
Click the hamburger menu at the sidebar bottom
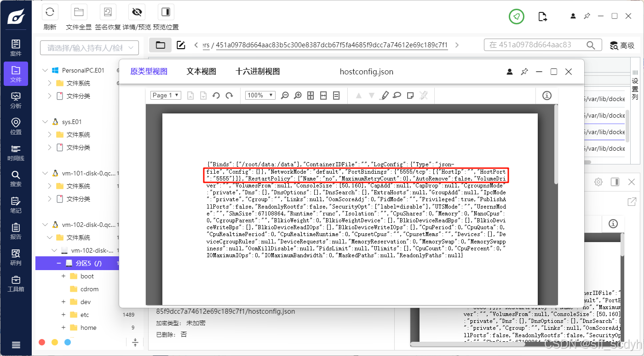tap(16, 345)
